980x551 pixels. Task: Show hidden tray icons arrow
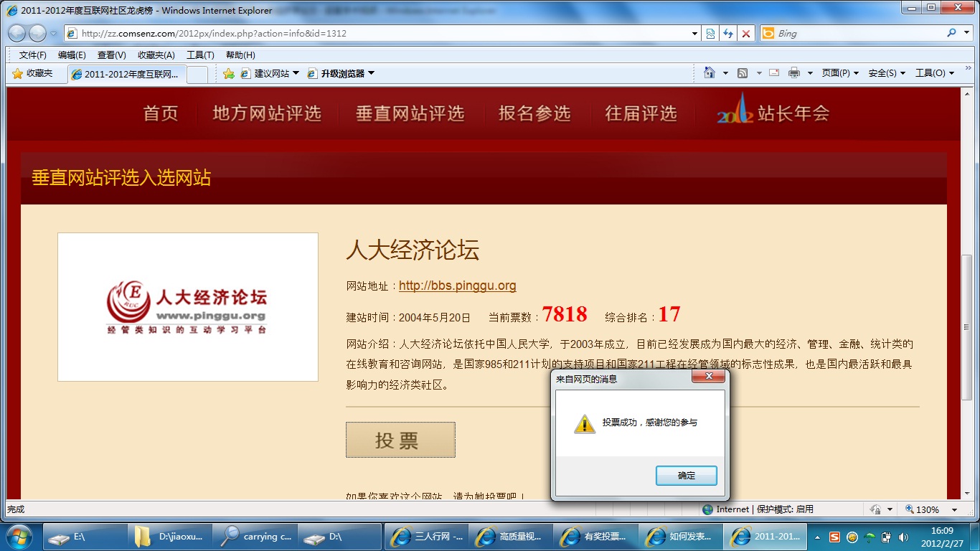coord(816,537)
